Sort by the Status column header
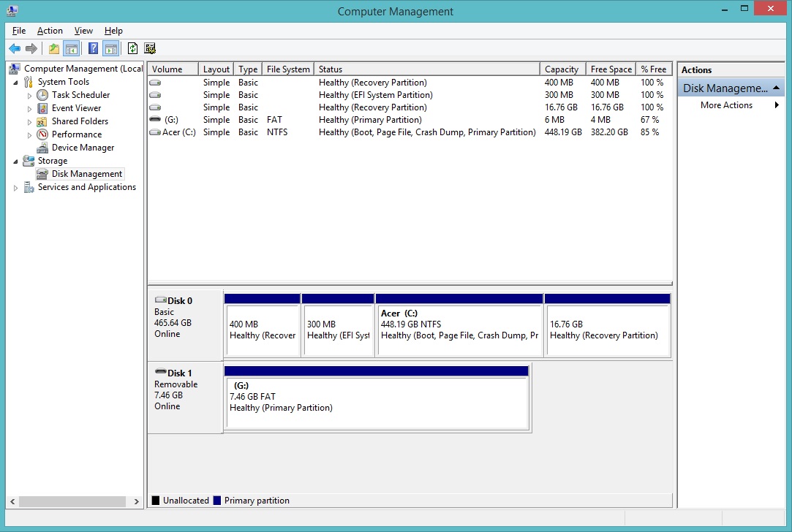The width and height of the screenshot is (792, 532). click(427, 69)
